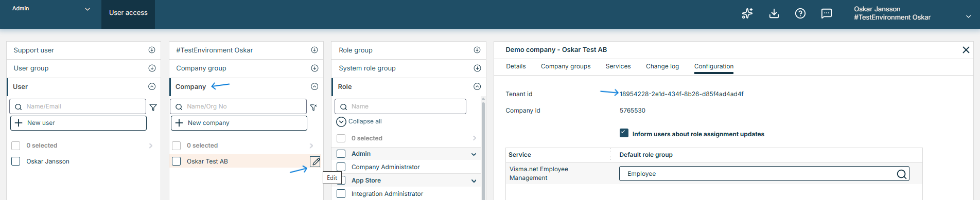Click the edit pencil for Oskar Test AB
Screen dimensions: 980x200
point(316,161)
